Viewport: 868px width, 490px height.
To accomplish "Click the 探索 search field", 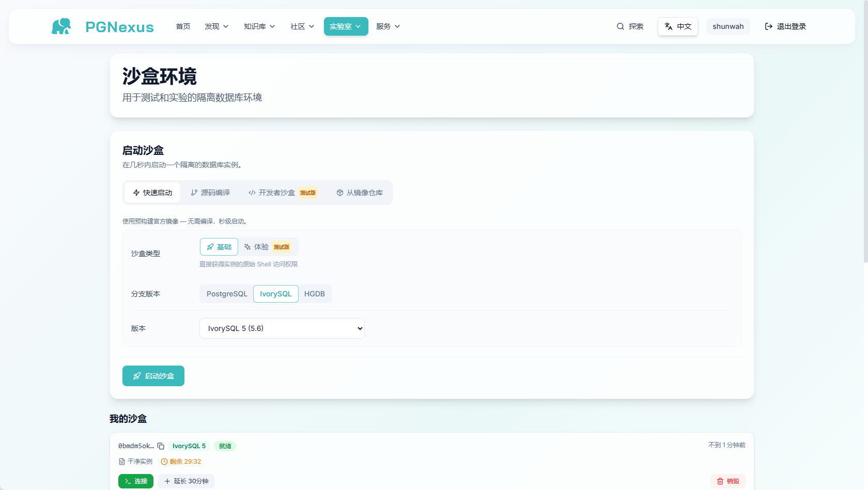I will [630, 26].
